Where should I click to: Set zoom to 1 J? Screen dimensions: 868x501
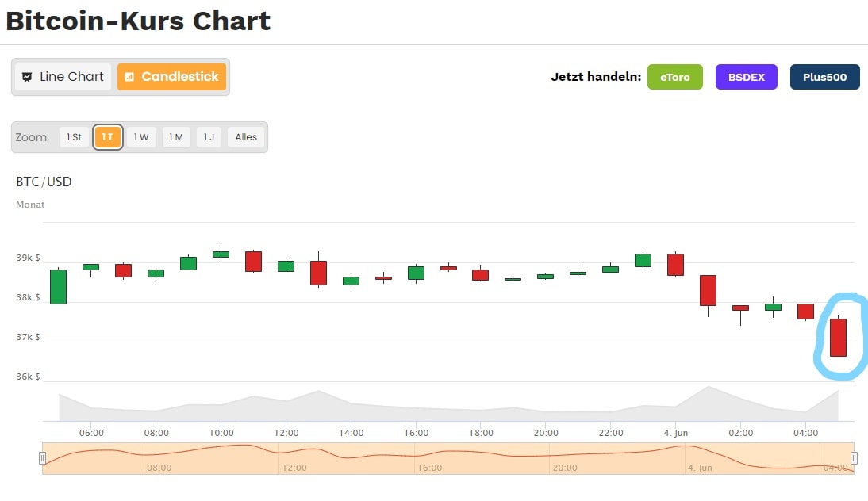coord(209,137)
